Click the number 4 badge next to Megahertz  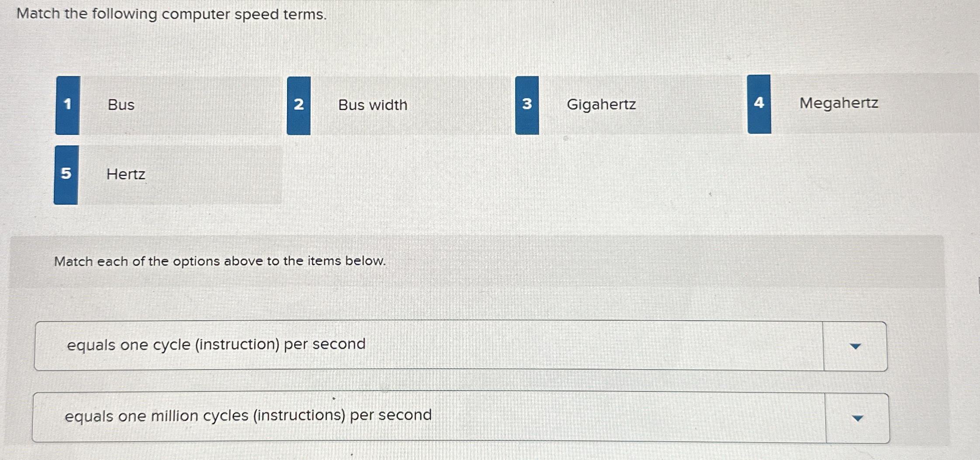tap(759, 104)
